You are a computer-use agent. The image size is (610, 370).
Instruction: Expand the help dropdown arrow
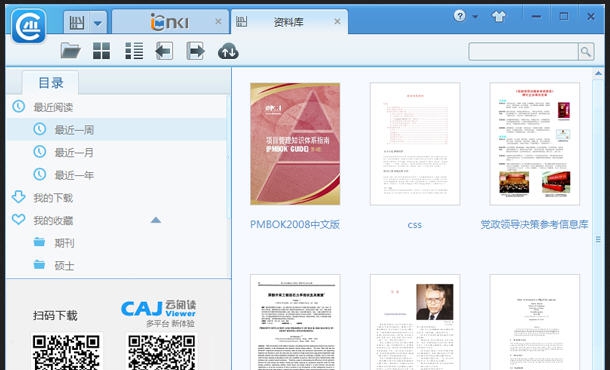click(x=475, y=17)
